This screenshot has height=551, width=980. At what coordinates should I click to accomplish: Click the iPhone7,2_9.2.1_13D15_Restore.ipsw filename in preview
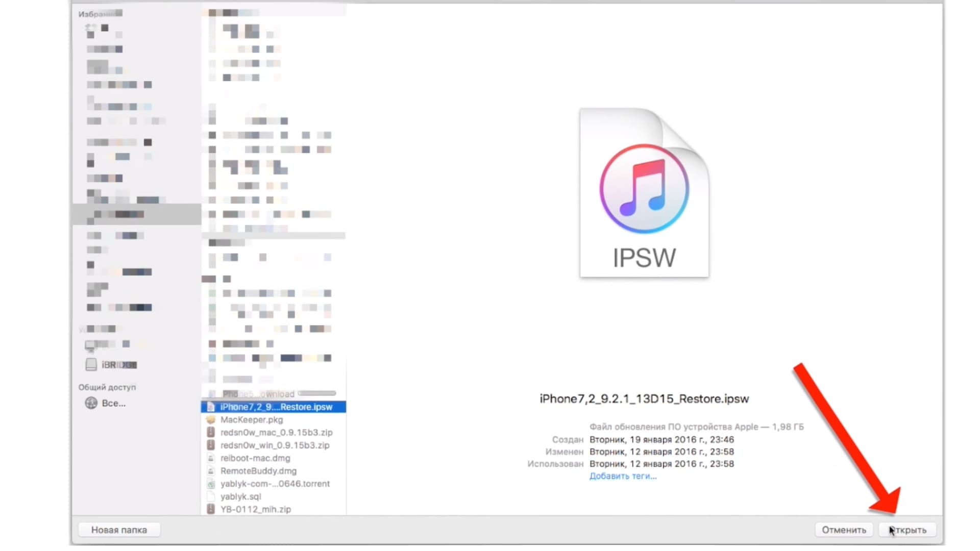click(x=644, y=399)
